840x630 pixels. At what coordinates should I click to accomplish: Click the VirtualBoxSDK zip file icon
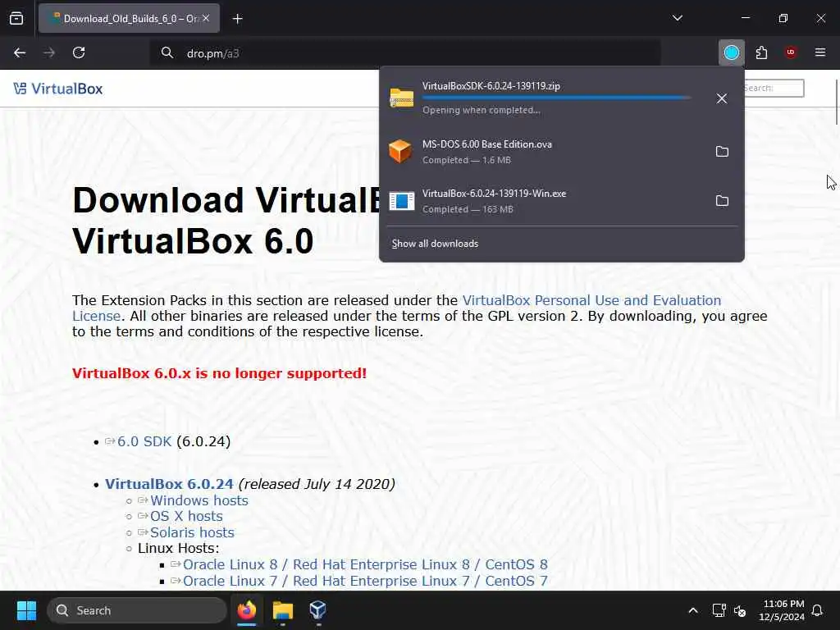tap(401, 98)
